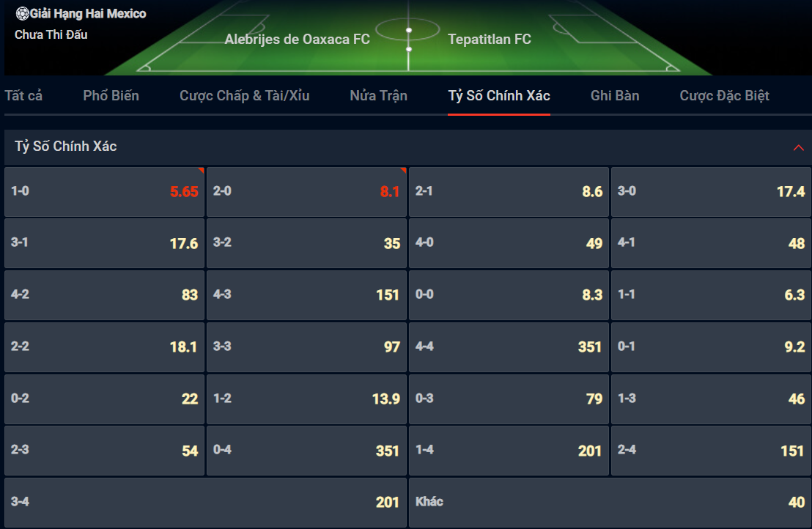
Task: Open the Nửa Trận tab
Action: (x=379, y=96)
